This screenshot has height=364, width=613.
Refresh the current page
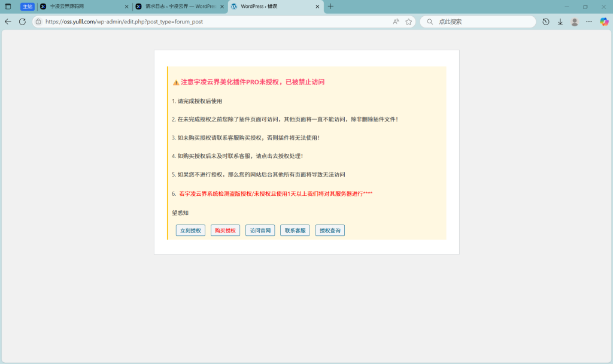click(x=22, y=21)
